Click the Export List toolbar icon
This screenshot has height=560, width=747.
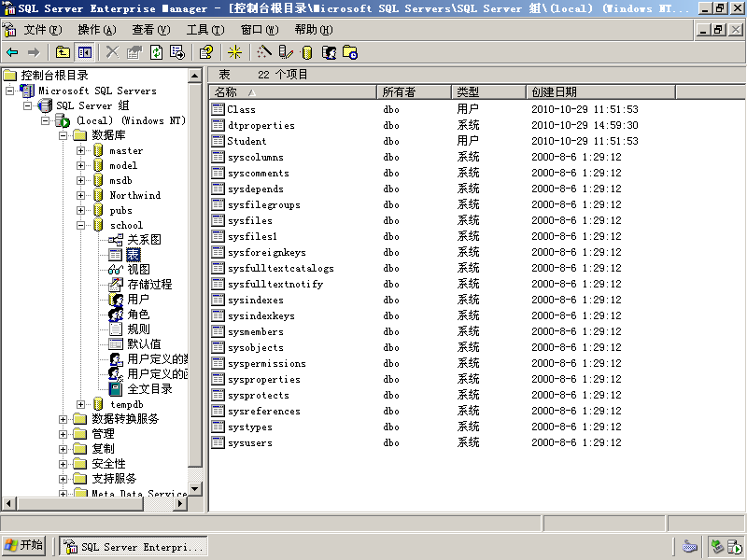tap(177, 52)
